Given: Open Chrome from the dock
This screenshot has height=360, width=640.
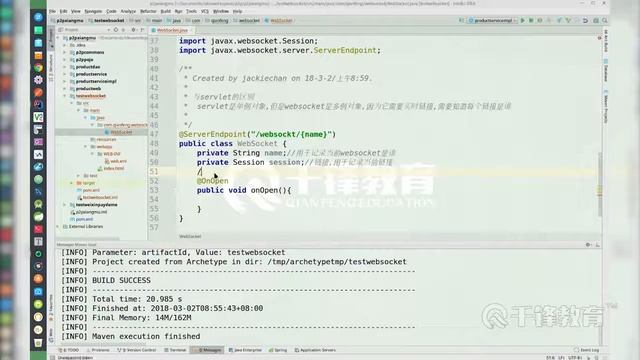Looking at the screenshot, I should tap(38, 68).
